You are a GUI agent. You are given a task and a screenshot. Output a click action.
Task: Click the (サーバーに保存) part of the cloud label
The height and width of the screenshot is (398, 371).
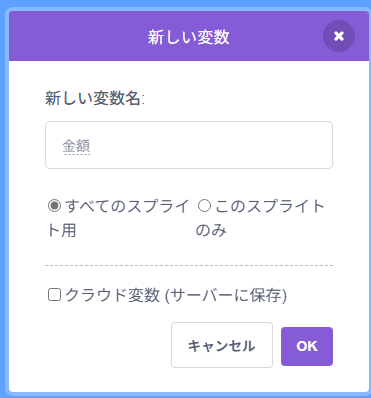pos(226,295)
